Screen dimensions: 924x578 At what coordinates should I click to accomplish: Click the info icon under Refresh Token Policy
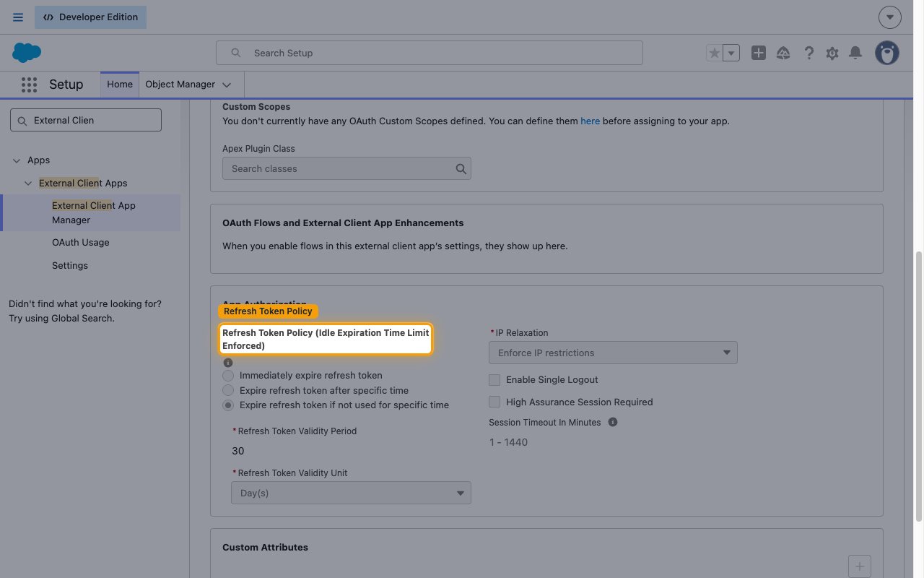coord(228,363)
